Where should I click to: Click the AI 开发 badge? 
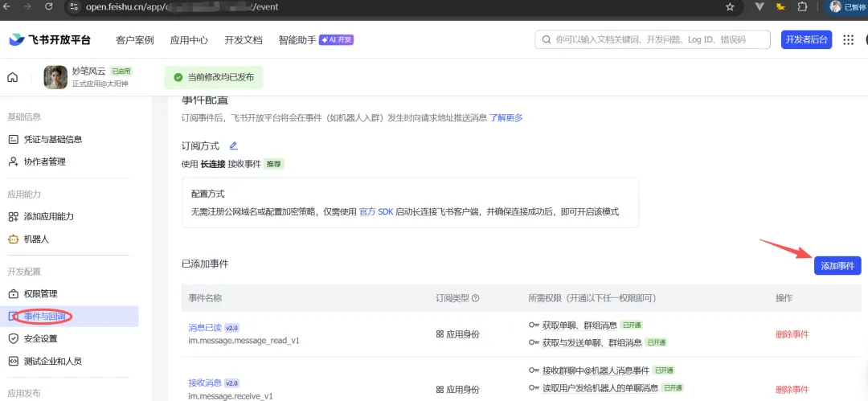coord(336,40)
